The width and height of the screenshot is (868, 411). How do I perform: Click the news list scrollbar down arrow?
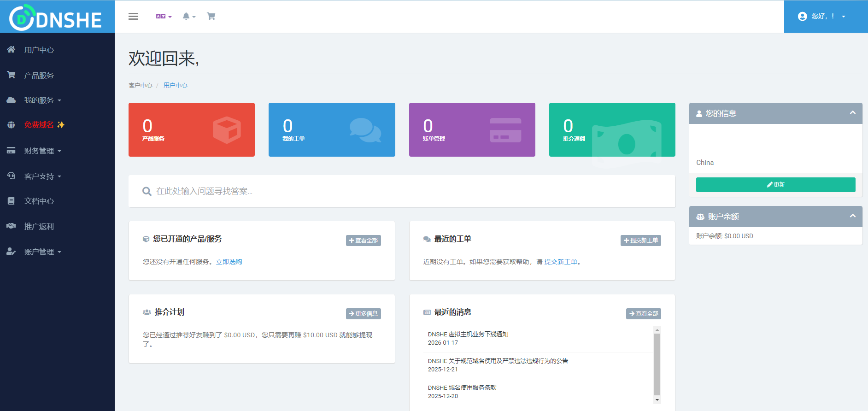pyautogui.click(x=657, y=400)
